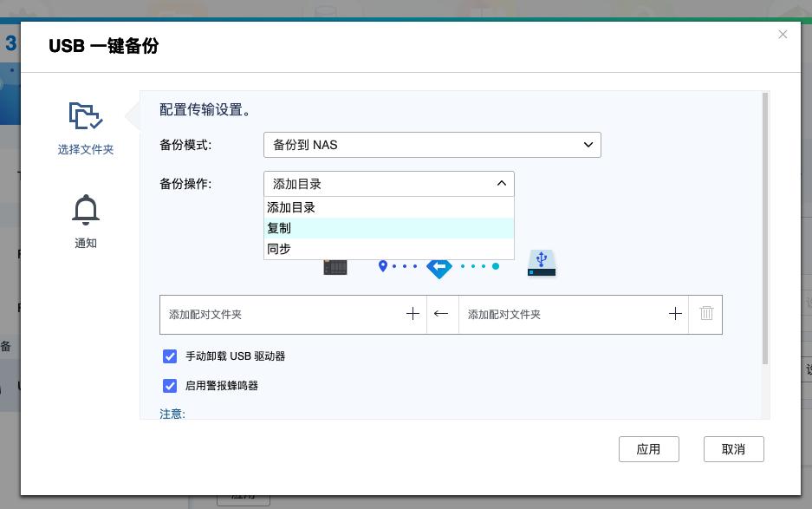Click the left arrow between folder pairs
Viewport: 812px width, 509px height.
click(x=441, y=314)
